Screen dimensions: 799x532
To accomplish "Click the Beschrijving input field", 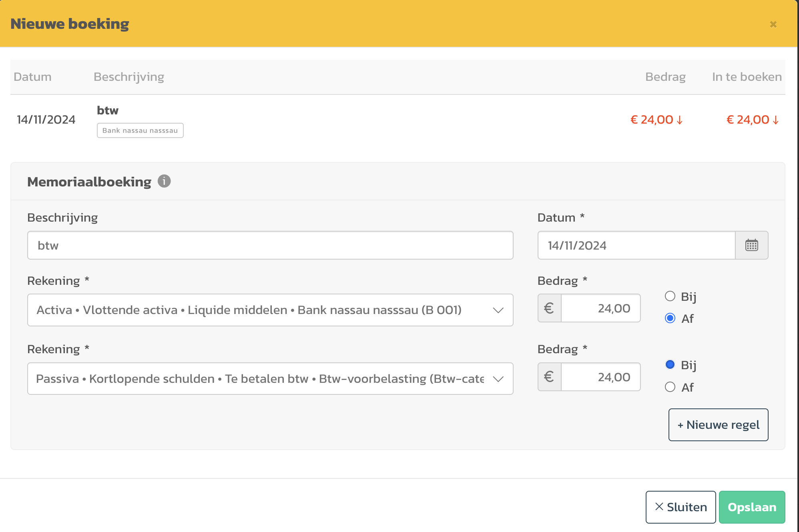I will click(270, 245).
